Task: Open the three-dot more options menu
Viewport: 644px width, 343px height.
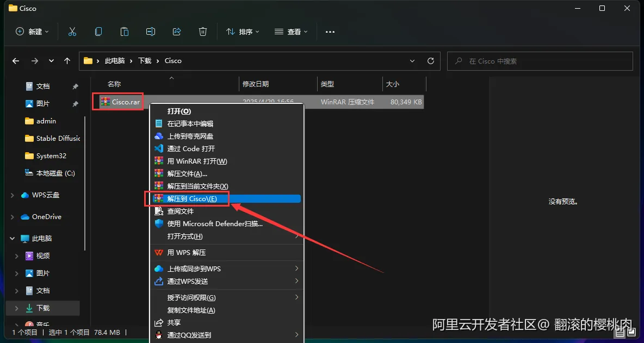Action: pos(330,32)
